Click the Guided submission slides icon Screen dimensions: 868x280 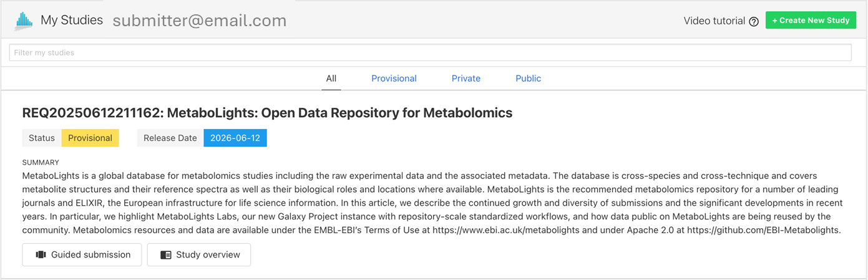(41, 254)
